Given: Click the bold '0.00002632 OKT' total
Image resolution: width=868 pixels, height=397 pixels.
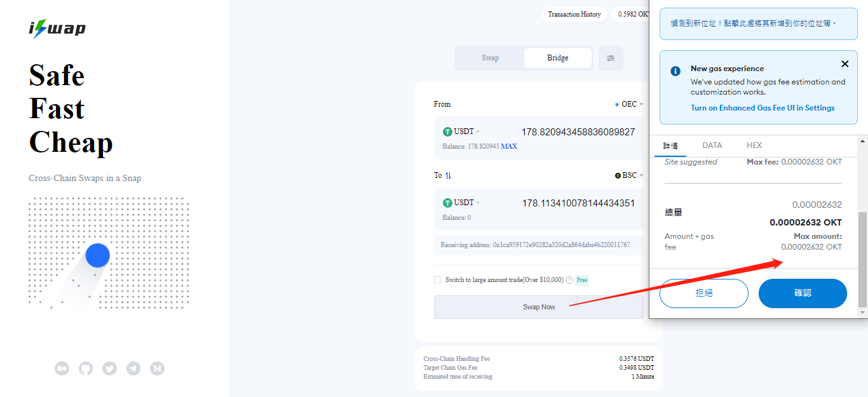Looking at the screenshot, I should [806, 222].
